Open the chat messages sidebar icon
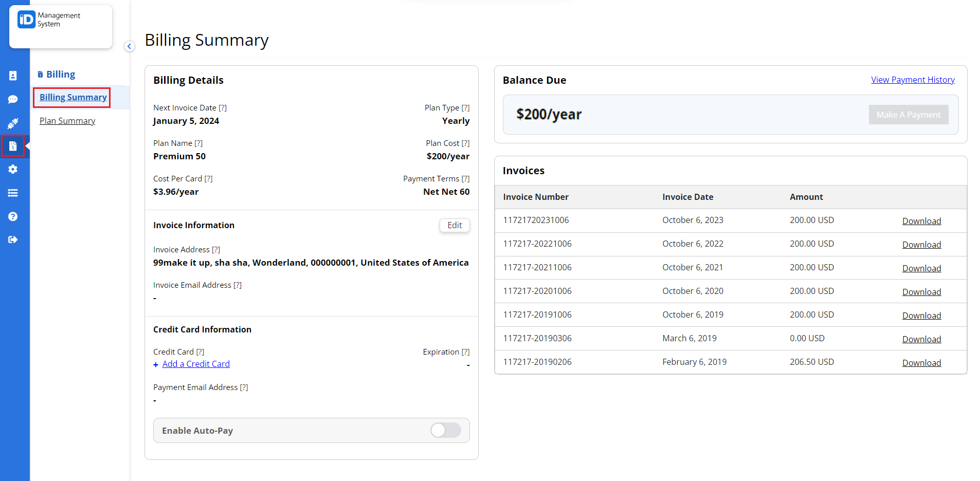This screenshot has height=481, width=980. click(x=13, y=99)
